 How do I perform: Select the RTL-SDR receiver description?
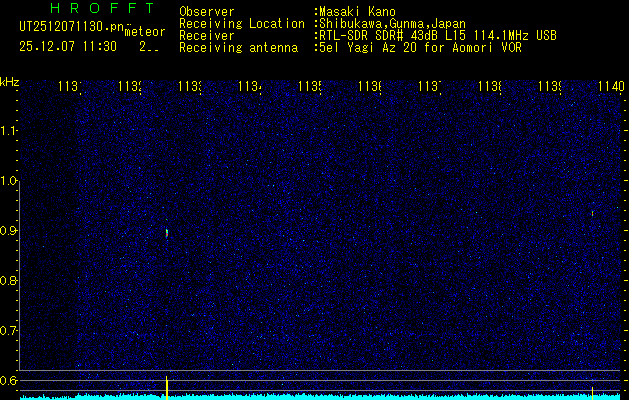[438, 35]
